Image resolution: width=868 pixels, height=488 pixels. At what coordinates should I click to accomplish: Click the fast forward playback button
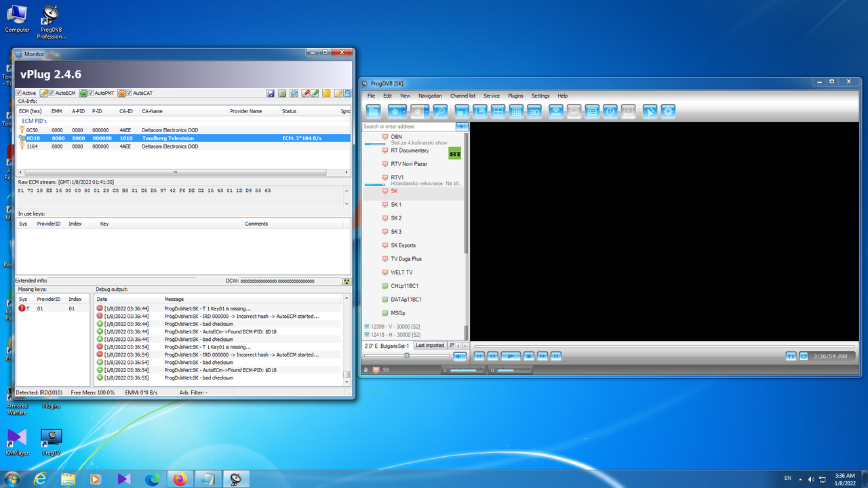[x=542, y=356]
